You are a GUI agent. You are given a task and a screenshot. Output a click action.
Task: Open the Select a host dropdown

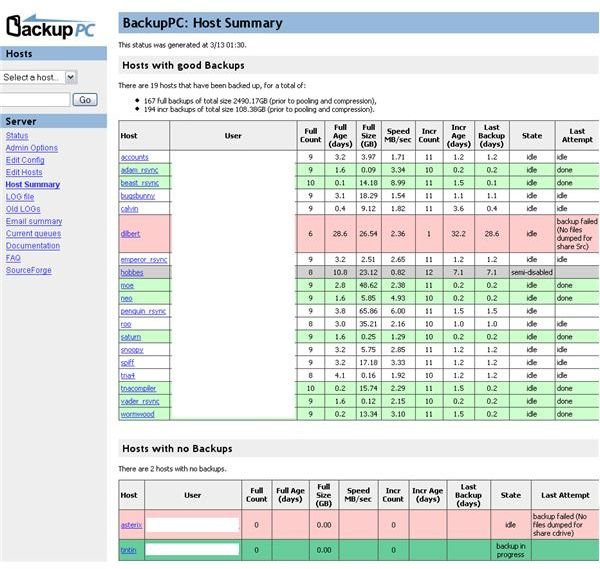(x=38, y=77)
